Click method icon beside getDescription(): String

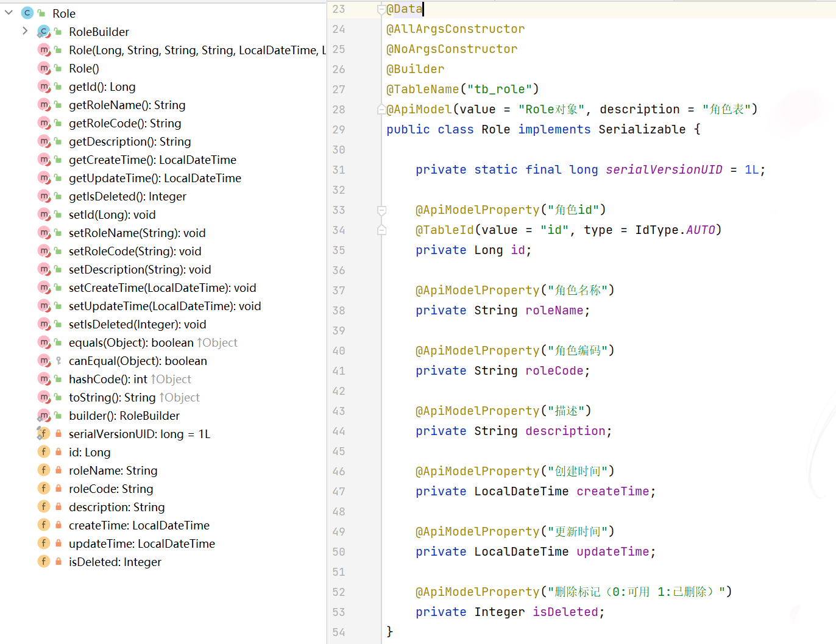pyautogui.click(x=44, y=141)
